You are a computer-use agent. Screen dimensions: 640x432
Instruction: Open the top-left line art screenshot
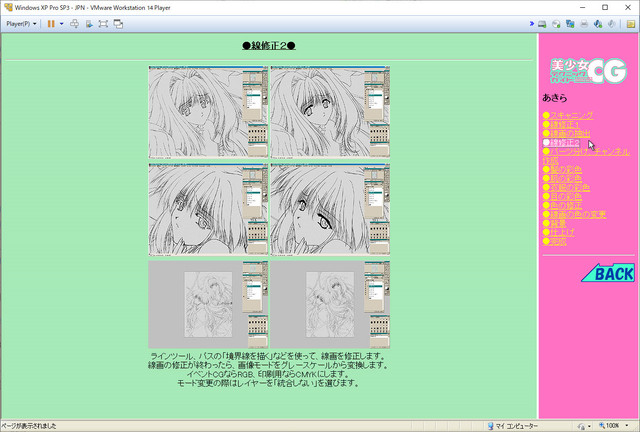[208, 111]
